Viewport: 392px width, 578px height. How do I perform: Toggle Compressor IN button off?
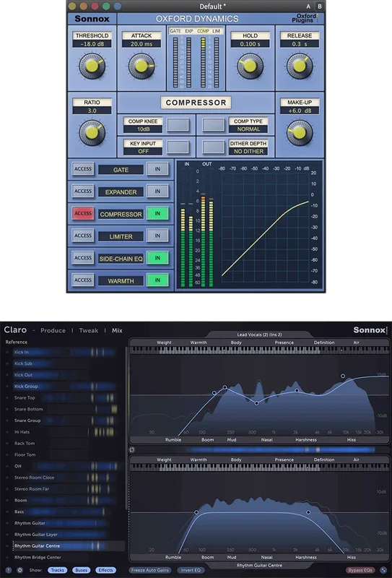point(157,213)
